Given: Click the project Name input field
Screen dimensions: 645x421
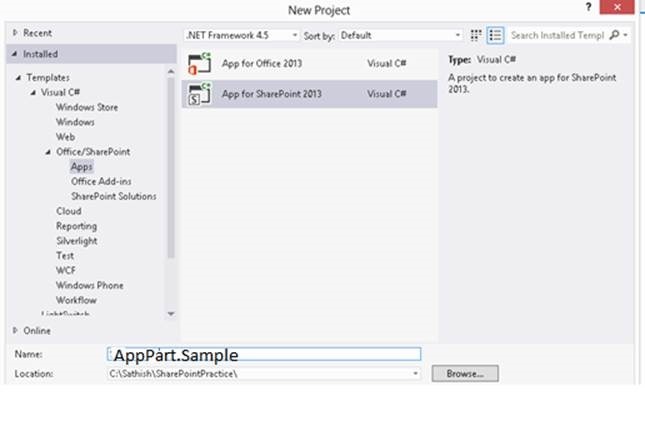Looking at the screenshot, I should [x=264, y=354].
